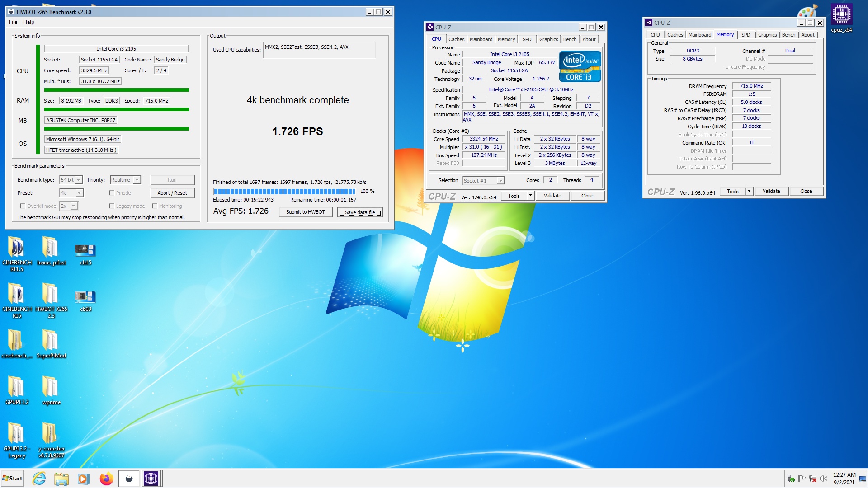Toggle the Monitoring checkbox
The width and height of the screenshot is (868, 488).
[x=155, y=206]
